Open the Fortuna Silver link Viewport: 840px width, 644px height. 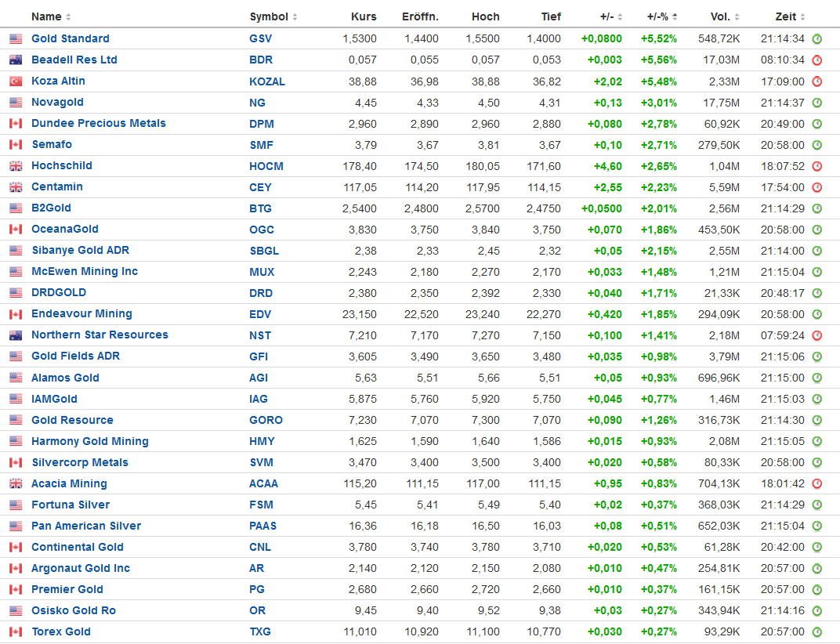point(71,505)
